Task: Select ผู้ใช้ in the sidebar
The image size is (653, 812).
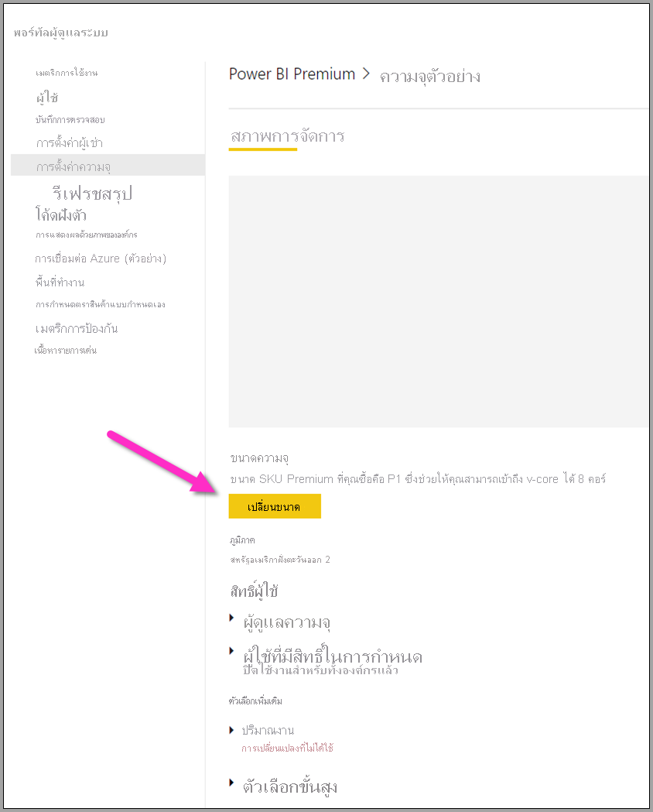Action: (47, 98)
